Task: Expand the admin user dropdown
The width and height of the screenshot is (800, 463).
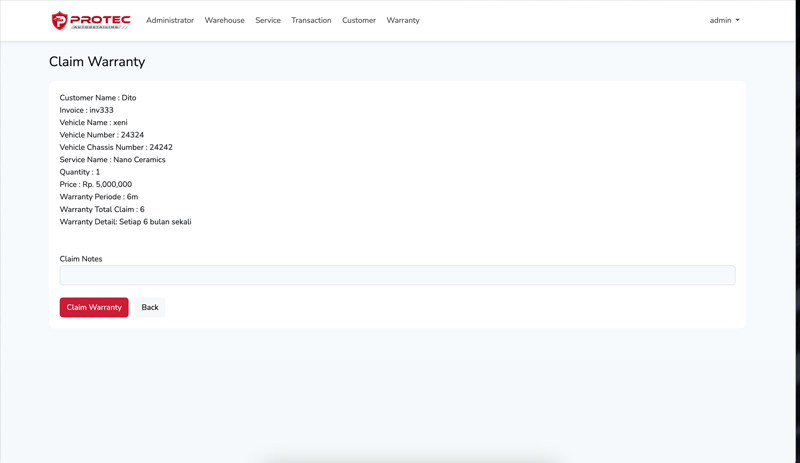Action: [x=724, y=20]
